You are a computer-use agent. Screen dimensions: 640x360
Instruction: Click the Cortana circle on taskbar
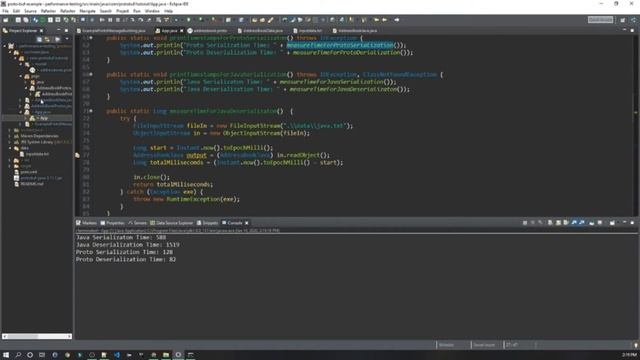(30, 355)
